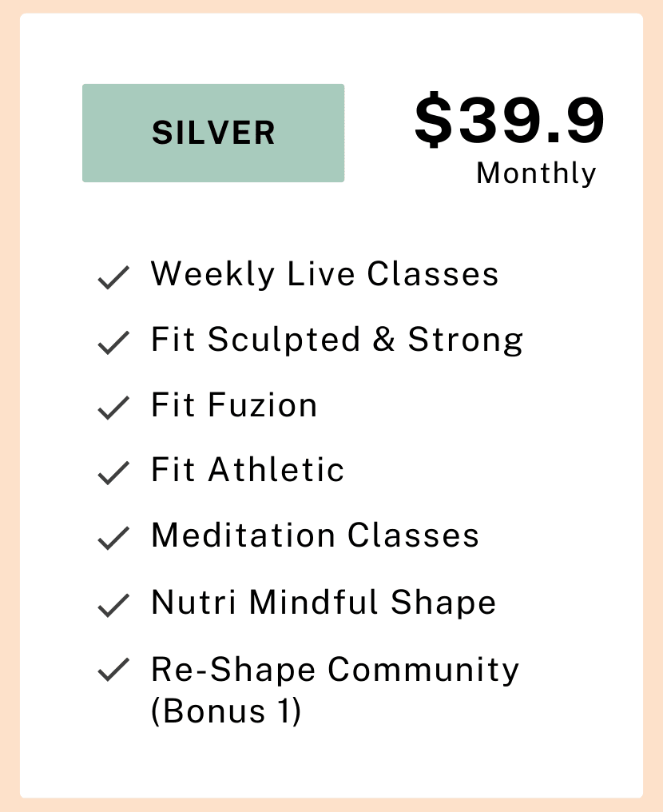The image size is (663, 812).
Task: Select the Weekly Live Classes feature text
Action: pyautogui.click(x=324, y=274)
